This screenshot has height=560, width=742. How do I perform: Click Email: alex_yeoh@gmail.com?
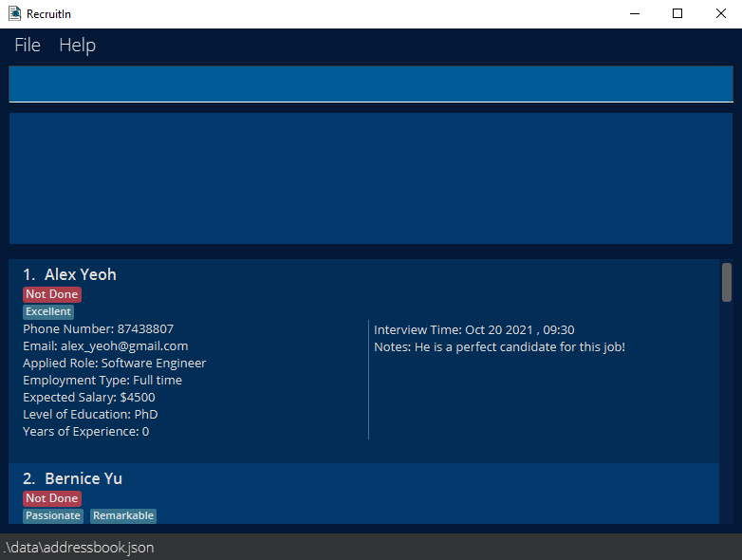tap(105, 346)
